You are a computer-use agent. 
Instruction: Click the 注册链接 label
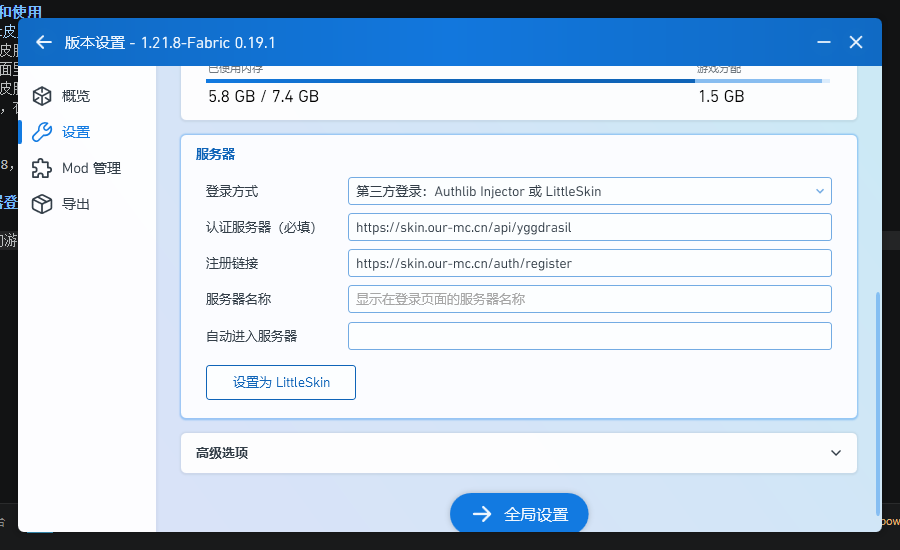coord(232,263)
